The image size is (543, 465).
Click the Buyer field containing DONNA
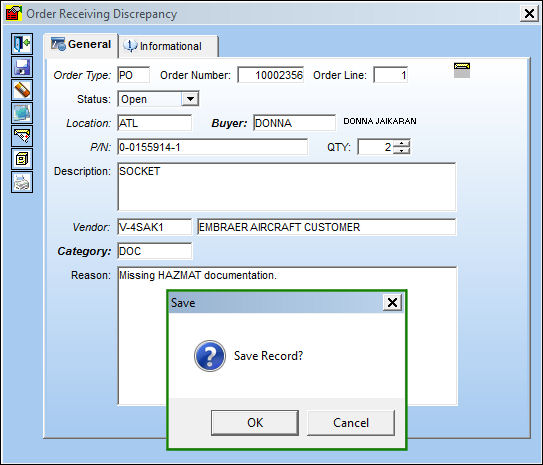click(294, 123)
